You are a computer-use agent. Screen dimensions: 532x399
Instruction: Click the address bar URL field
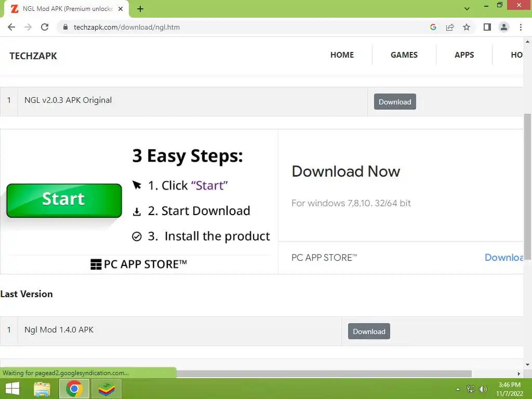pos(244,27)
